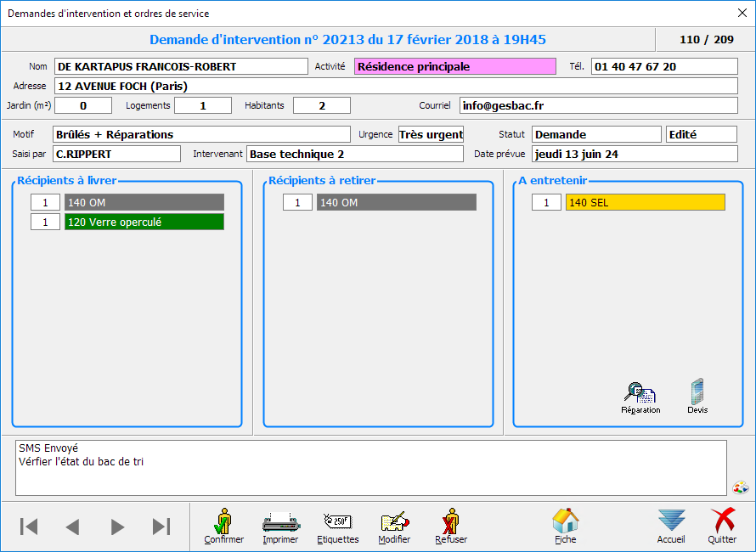Select the yellow 140 SEL entry
Viewport: 756px width, 552px height.
pos(645,202)
